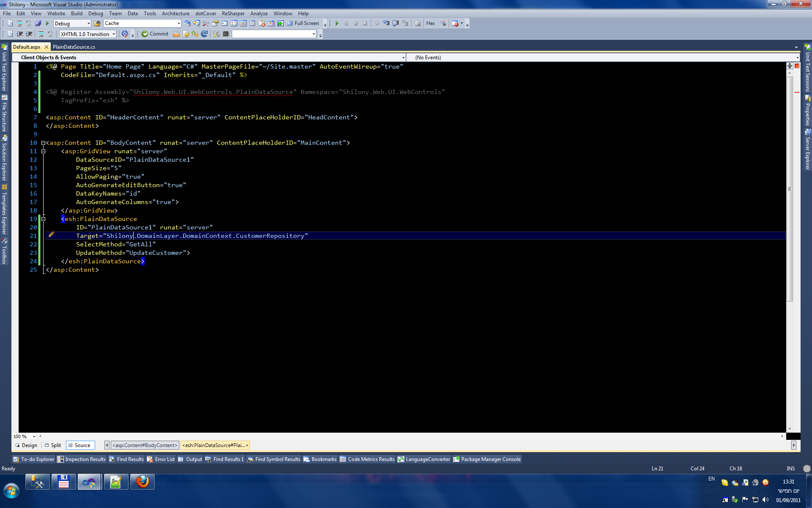Screen dimensions: 812x508
Task: Close the Default.aspx tab
Action: click(x=47, y=47)
